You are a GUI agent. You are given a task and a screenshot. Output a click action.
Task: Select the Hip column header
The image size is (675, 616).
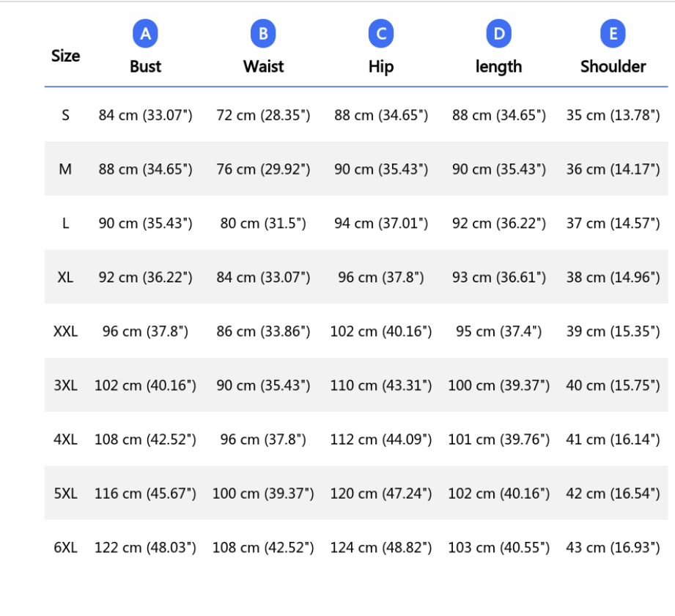click(x=381, y=67)
